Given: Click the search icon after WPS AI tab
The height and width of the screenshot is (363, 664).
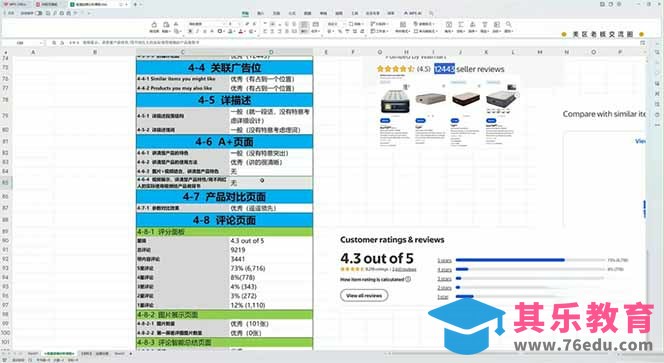Looking at the screenshot, I should point(431,13).
